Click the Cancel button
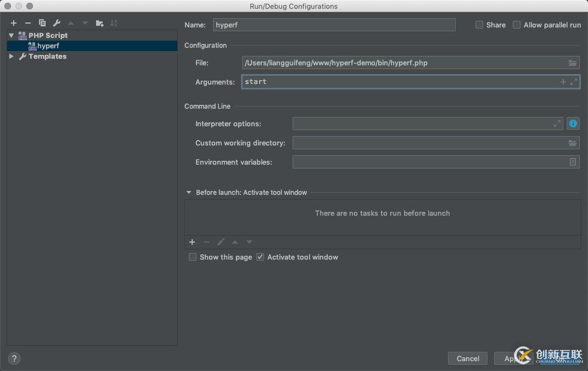This screenshot has width=588, height=371. click(x=468, y=358)
